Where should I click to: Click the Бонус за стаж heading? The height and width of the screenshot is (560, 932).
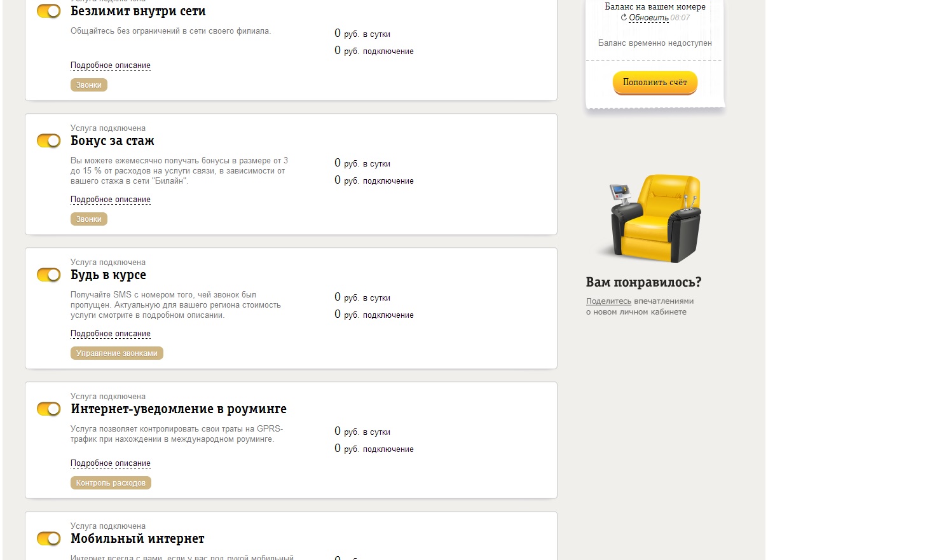113,141
